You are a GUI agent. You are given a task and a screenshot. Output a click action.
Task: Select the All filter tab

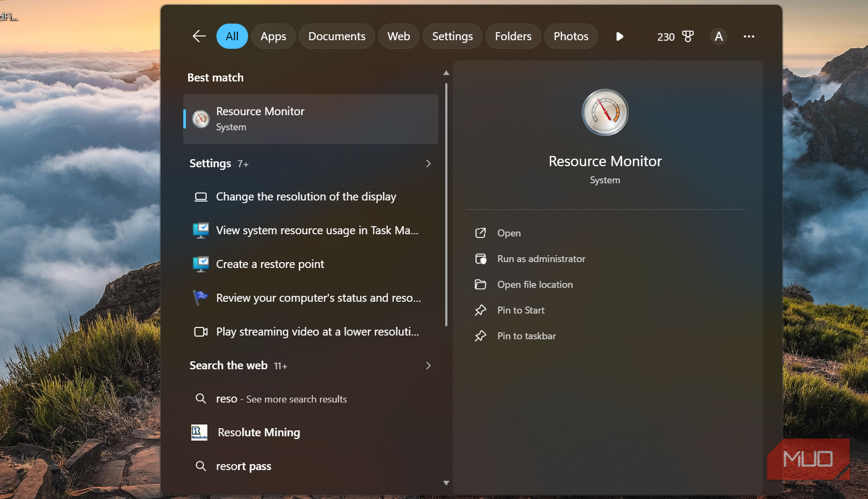point(232,36)
